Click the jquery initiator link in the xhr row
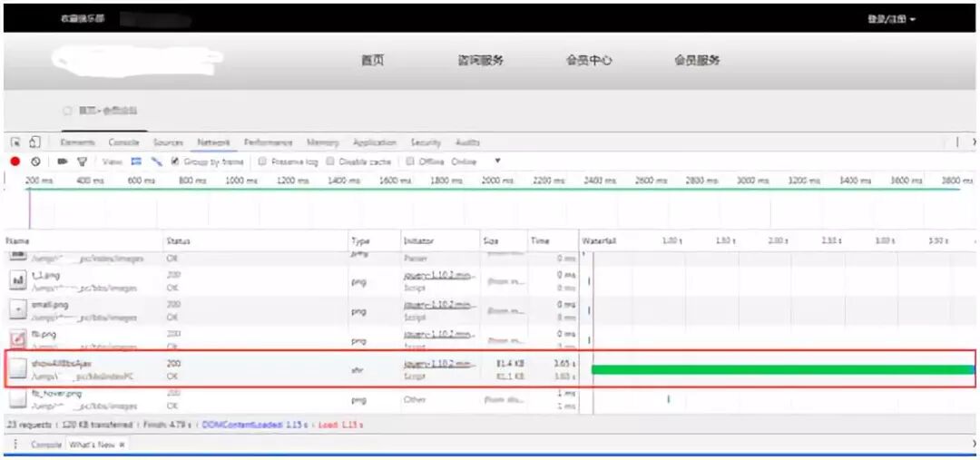 coord(440,365)
